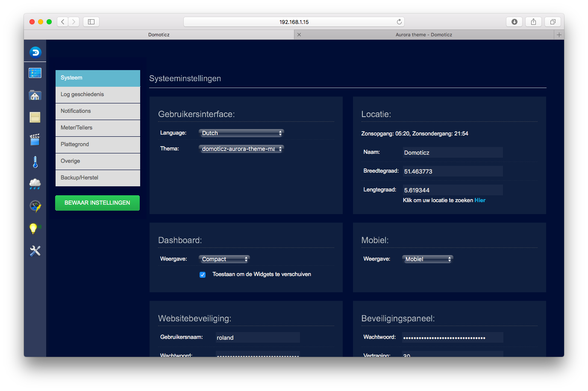Screen dimensions: 588x391
Task: Open the light Switches icon
Action: click(x=35, y=118)
